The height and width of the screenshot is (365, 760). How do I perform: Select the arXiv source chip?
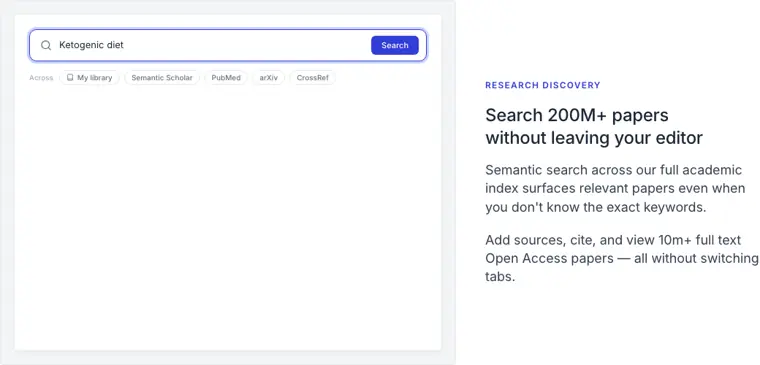point(269,78)
